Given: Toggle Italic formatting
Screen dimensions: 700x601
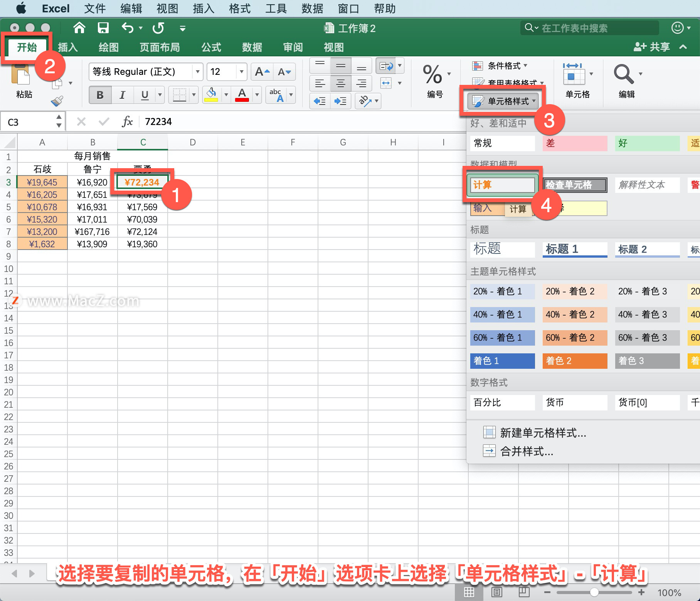Looking at the screenshot, I should (x=122, y=95).
